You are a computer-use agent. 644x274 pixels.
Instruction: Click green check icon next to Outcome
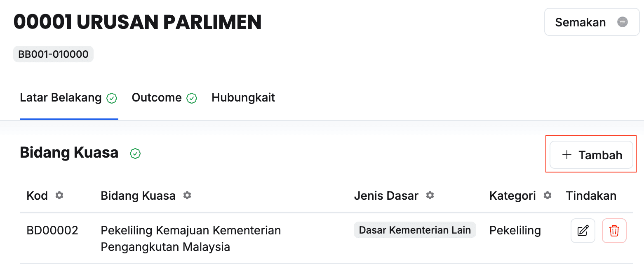pos(192,98)
